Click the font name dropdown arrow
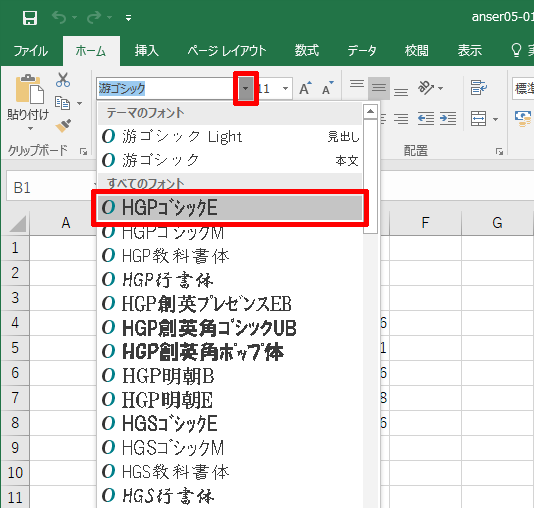Image resolution: width=534 pixels, height=508 pixels. (246, 89)
